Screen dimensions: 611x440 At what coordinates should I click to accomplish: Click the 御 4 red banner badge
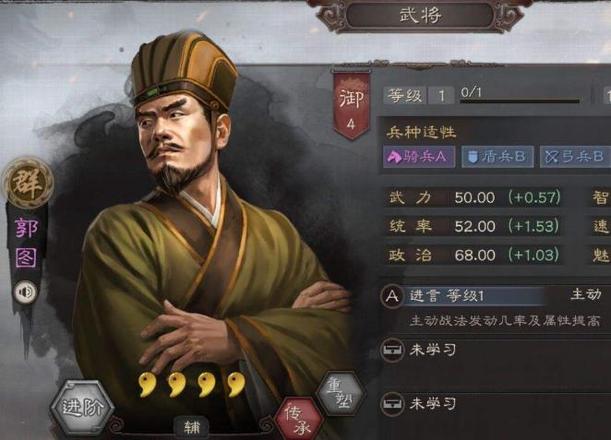click(351, 104)
